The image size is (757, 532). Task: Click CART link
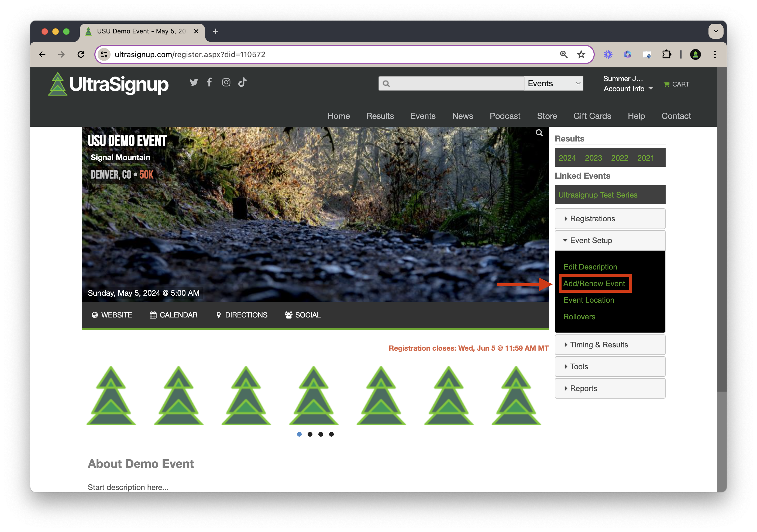coord(676,84)
